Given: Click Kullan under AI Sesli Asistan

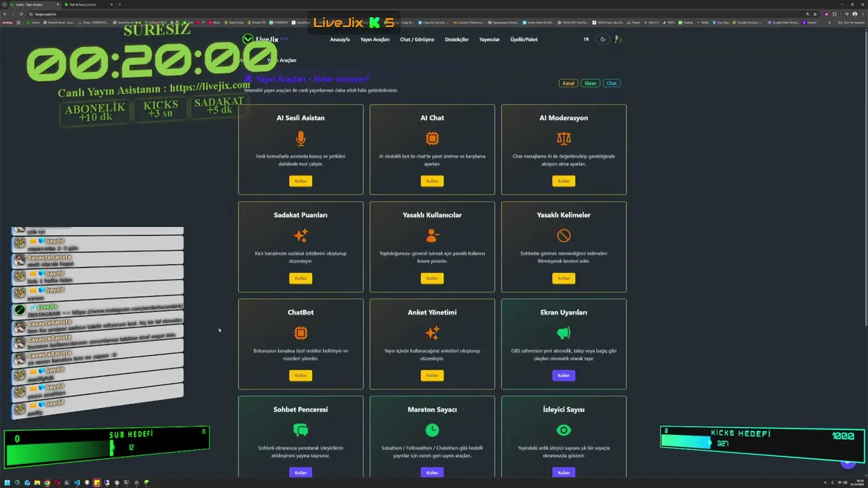Looking at the screenshot, I should pos(300,181).
